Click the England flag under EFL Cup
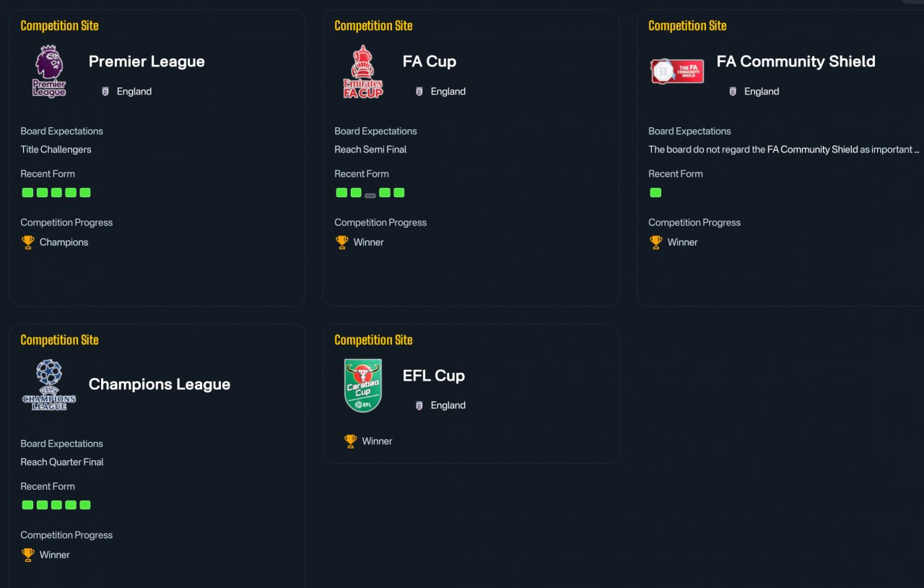924x588 pixels. (x=419, y=405)
